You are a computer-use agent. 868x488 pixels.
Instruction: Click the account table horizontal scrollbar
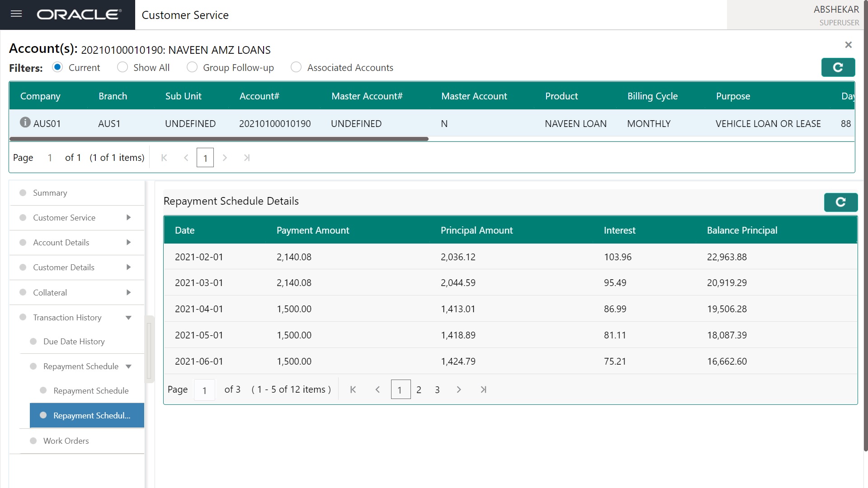click(219, 139)
